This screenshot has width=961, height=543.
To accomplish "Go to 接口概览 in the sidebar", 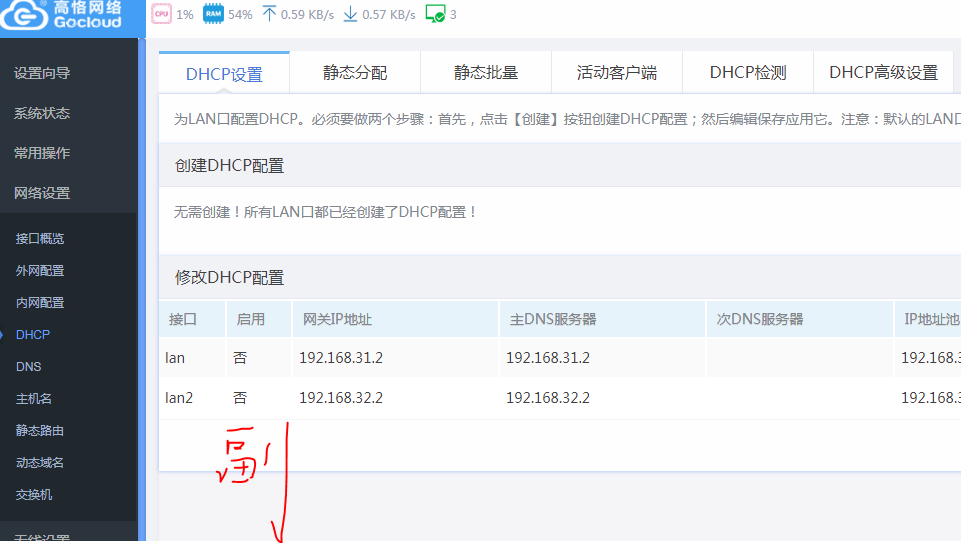I will [x=40, y=238].
